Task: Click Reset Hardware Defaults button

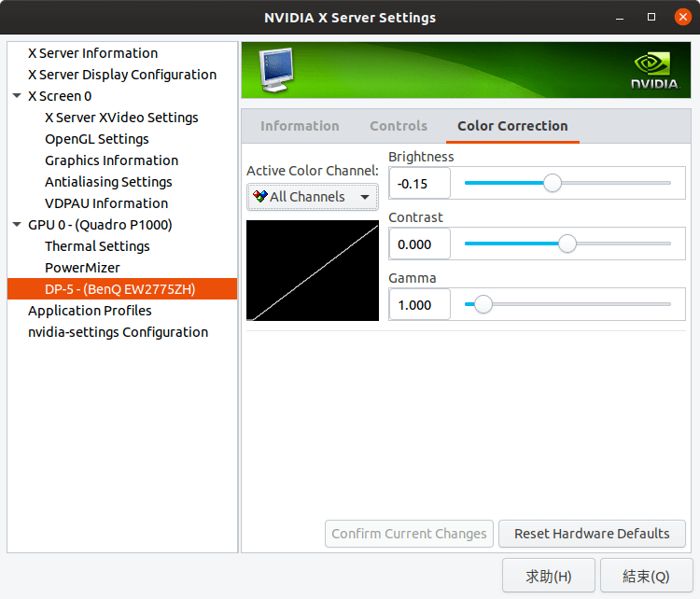Action: coord(592,534)
